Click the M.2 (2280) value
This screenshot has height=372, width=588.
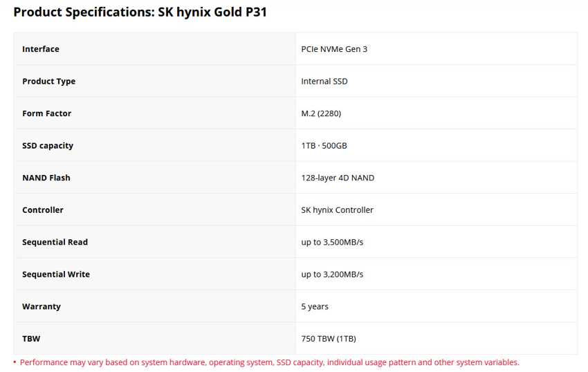321,113
